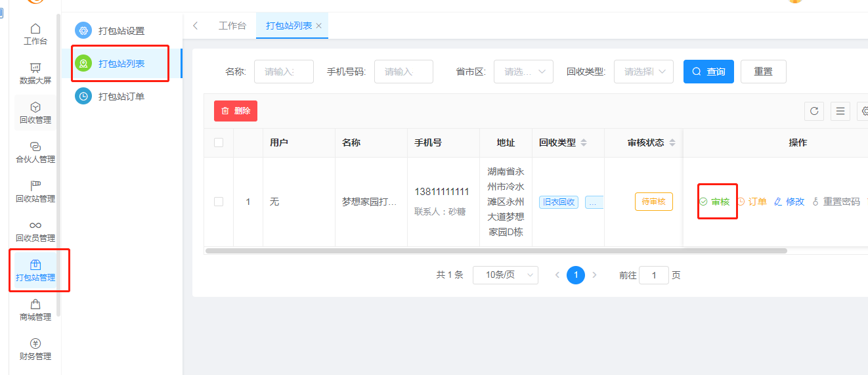This screenshot has width=868, height=375.
Task: Open the 回收员管理 infinity icon
Action: tap(35, 225)
